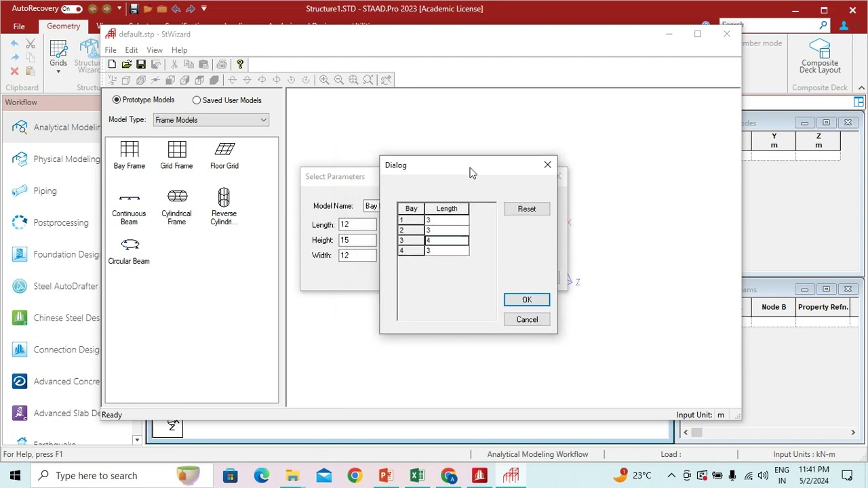Click the Width input field showing 12

(358, 256)
